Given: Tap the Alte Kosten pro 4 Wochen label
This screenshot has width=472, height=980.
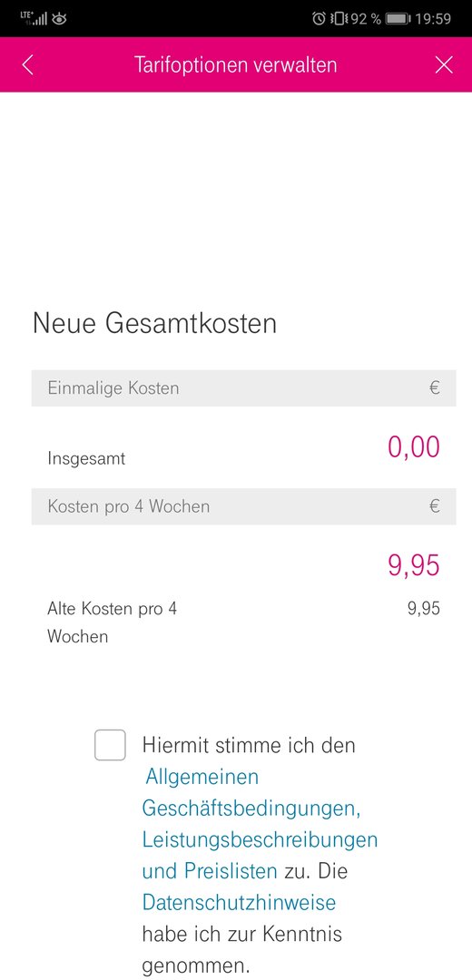Looking at the screenshot, I should pyautogui.click(x=113, y=622).
